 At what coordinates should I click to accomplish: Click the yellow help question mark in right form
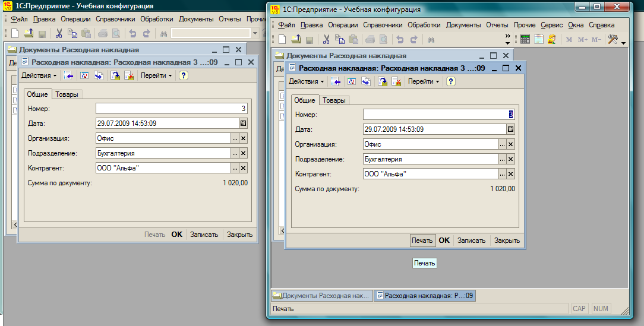click(x=450, y=81)
